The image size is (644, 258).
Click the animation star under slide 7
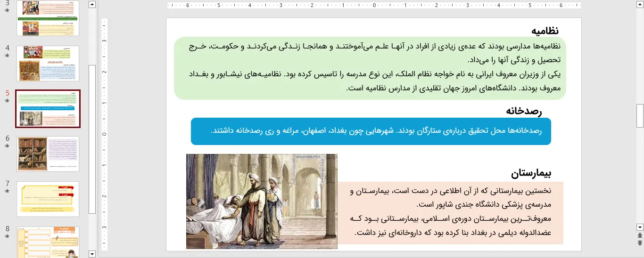pyautogui.click(x=7, y=191)
